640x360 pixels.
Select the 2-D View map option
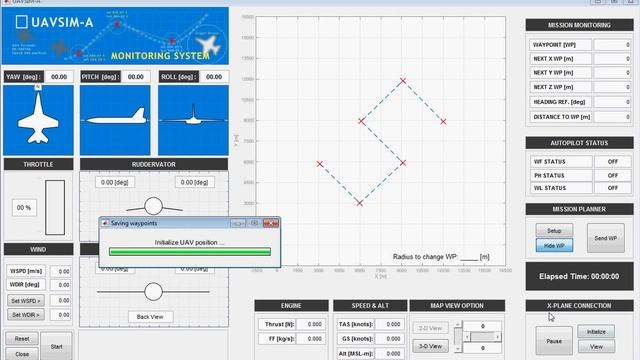click(430, 328)
